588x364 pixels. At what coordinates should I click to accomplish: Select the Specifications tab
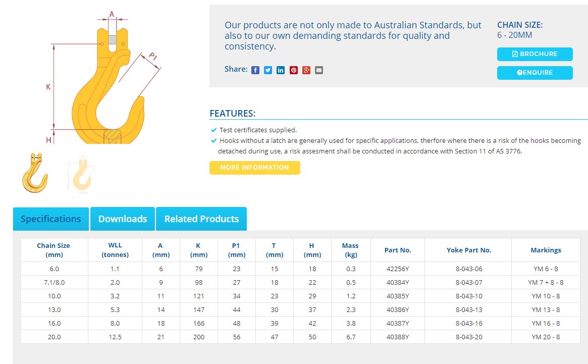tap(50, 219)
